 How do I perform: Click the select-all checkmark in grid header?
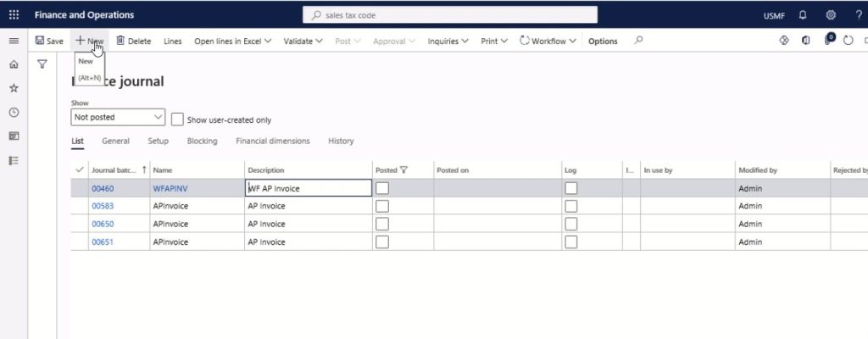point(79,169)
